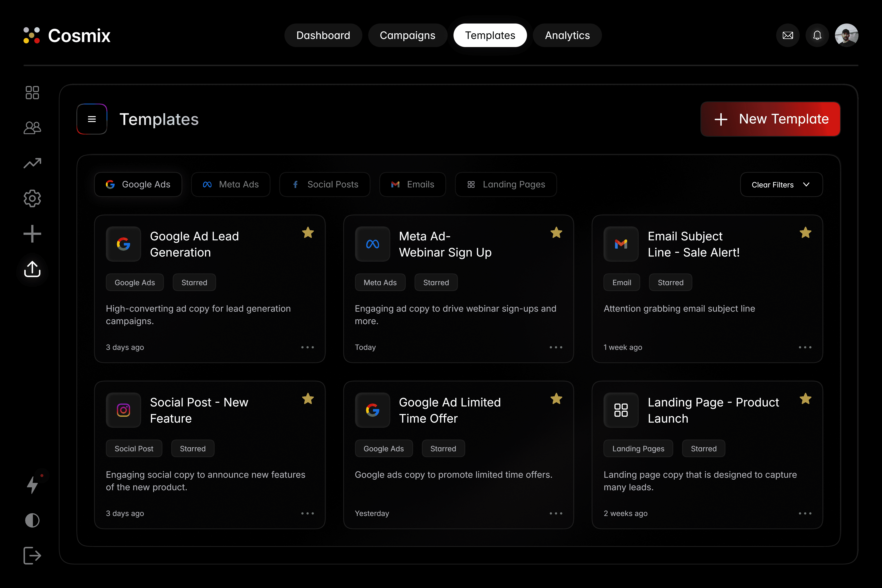Screen dimensions: 882x588
Task: Unstar the Google Ad Lead Generation template
Action: click(x=308, y=232)
